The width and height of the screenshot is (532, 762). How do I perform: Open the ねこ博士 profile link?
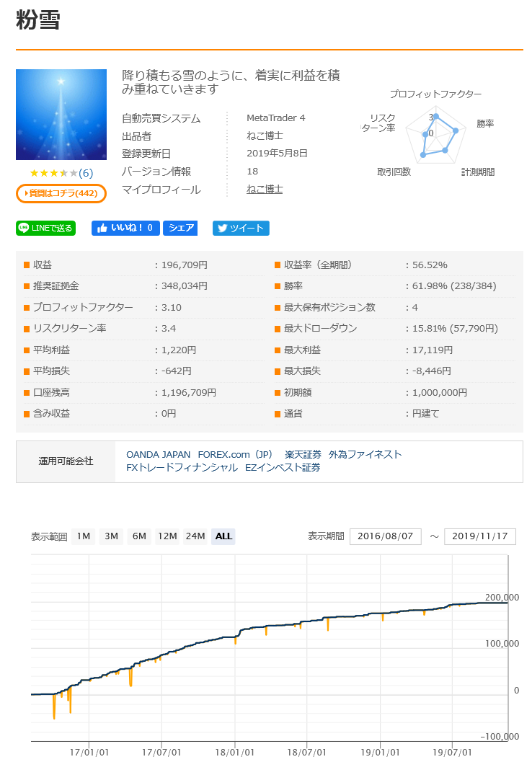tap(265, 190)
